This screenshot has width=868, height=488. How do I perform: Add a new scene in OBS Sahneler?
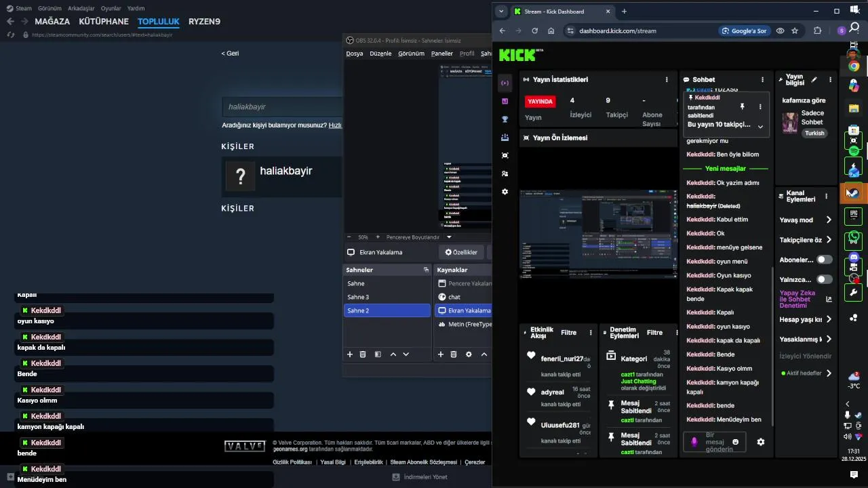pos(350,354)
